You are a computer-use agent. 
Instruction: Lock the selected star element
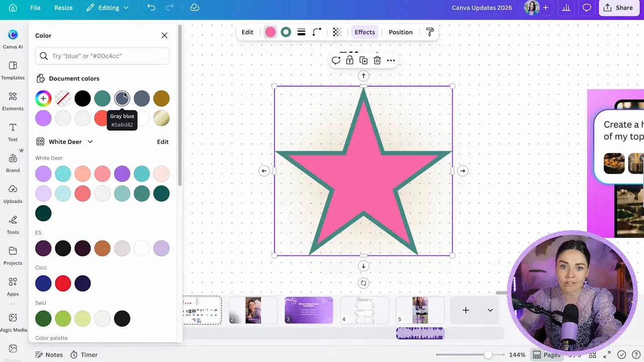(350, 60)
